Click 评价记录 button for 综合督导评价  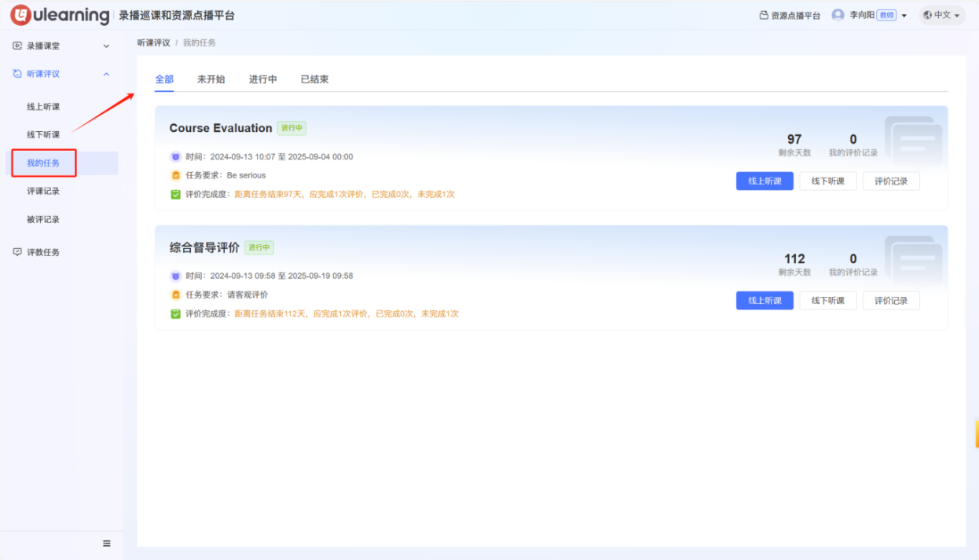[x=890, y=301]
